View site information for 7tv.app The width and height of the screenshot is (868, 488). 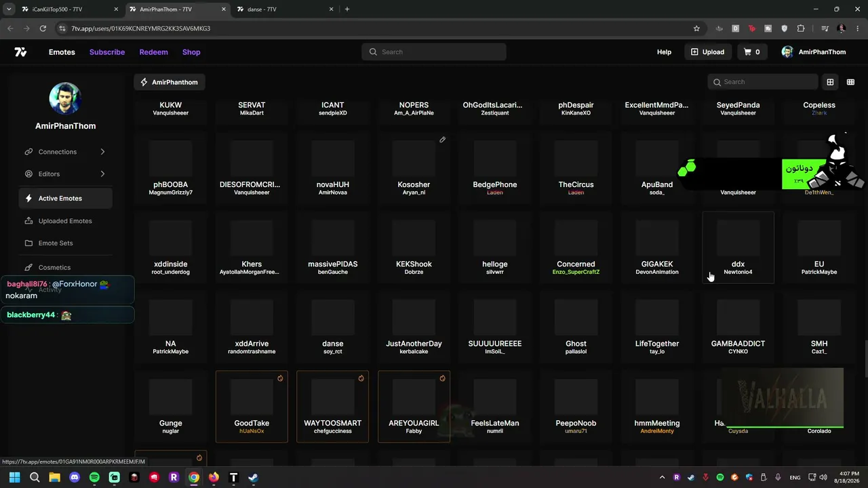62,28
